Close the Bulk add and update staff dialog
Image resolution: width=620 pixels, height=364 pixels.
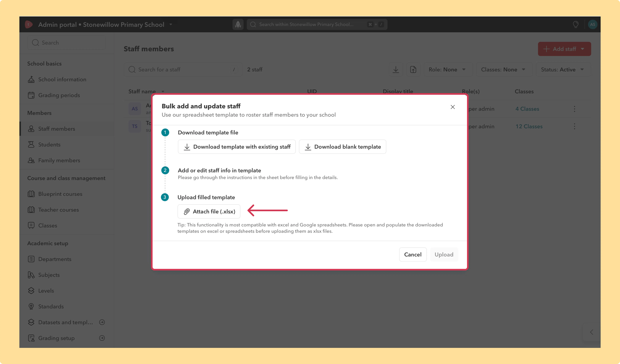pyautogui.click(x=452, y=107)
